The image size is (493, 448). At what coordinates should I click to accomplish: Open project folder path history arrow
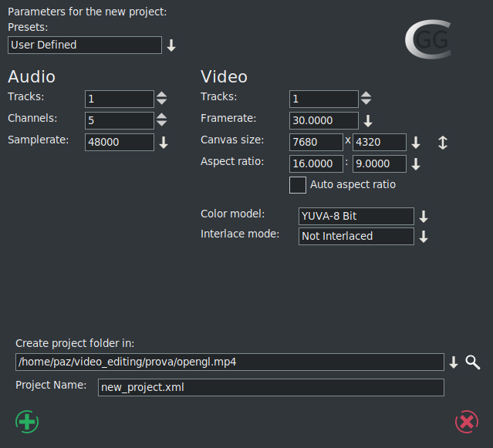pos(454,362)
